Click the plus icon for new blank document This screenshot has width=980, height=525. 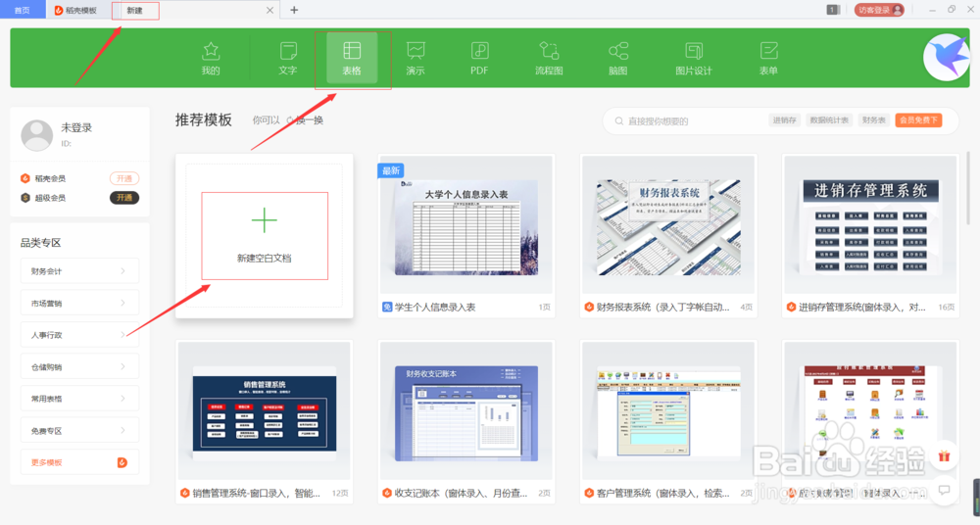click(x=264, y=220)
